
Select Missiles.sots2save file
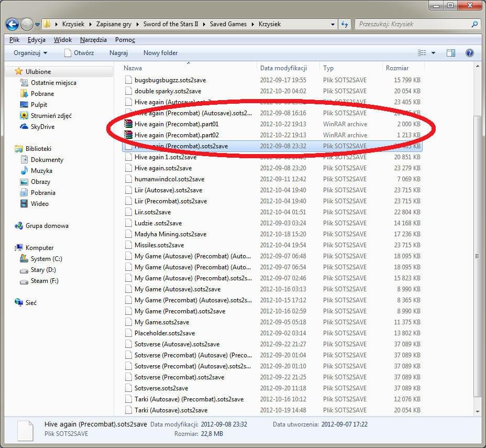[x=272, y=245]
